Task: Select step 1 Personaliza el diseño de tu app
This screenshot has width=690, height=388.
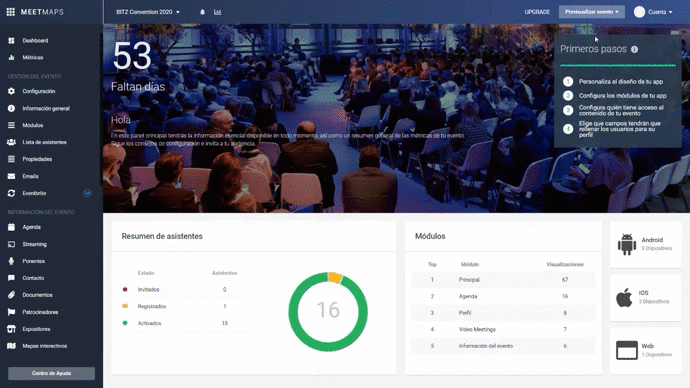Action: click(620, 81)
